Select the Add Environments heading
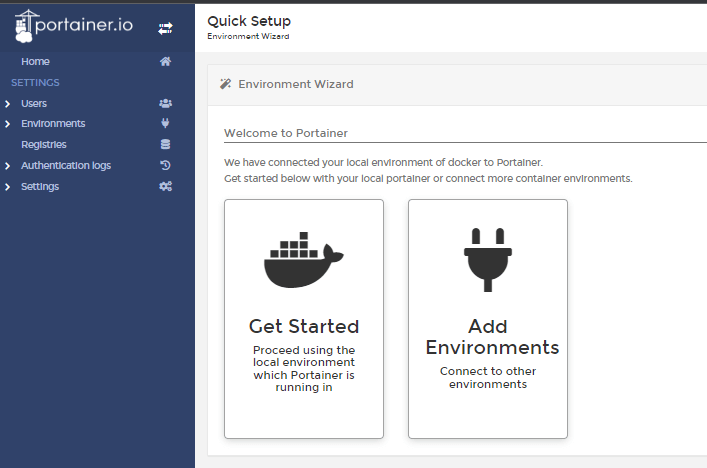The image size is (707, 468). point(492,337)
